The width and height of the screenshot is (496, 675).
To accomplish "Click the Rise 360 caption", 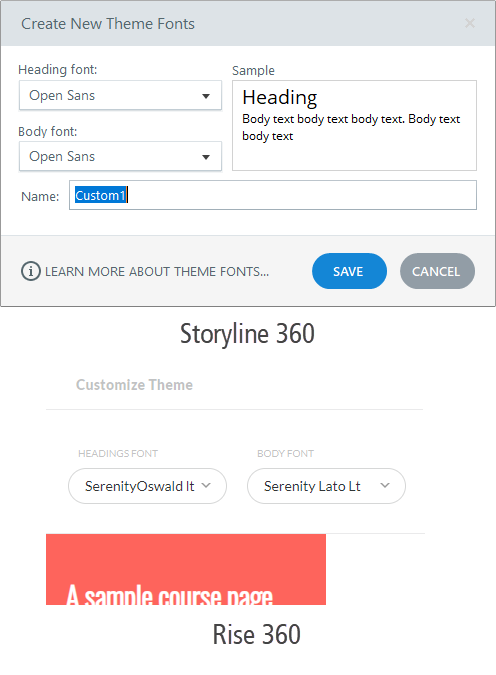I will click(257, 635).
